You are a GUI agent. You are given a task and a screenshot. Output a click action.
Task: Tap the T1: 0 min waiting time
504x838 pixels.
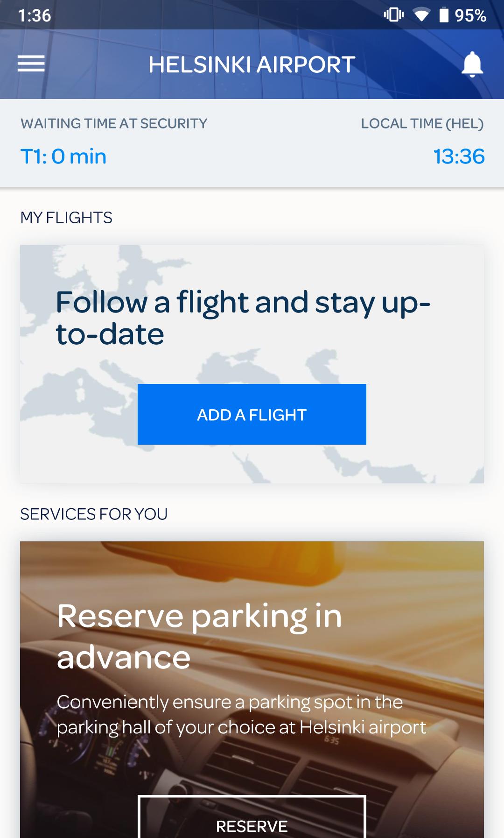pos(63,156)
